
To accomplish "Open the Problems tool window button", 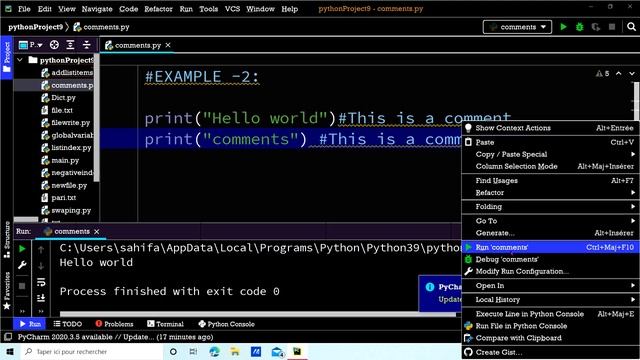I will coord(114,324).
